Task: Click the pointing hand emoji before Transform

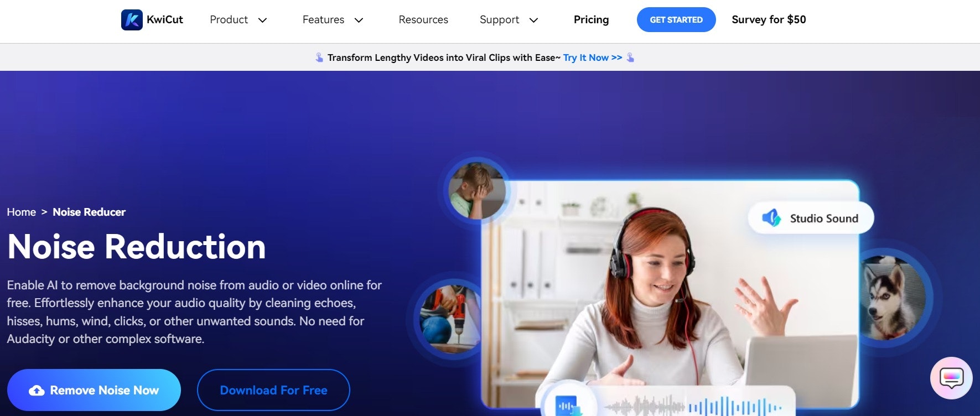Action: (319, 58)
